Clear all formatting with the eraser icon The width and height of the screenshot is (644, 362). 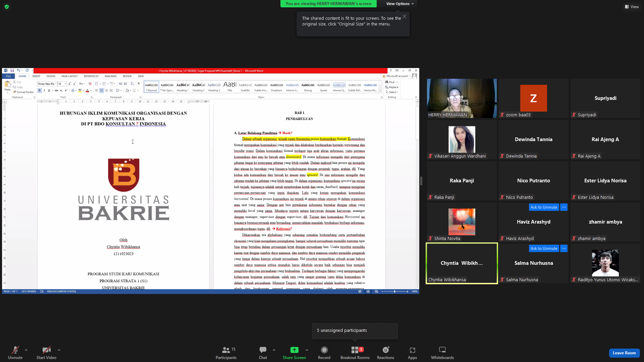(90, 84)
